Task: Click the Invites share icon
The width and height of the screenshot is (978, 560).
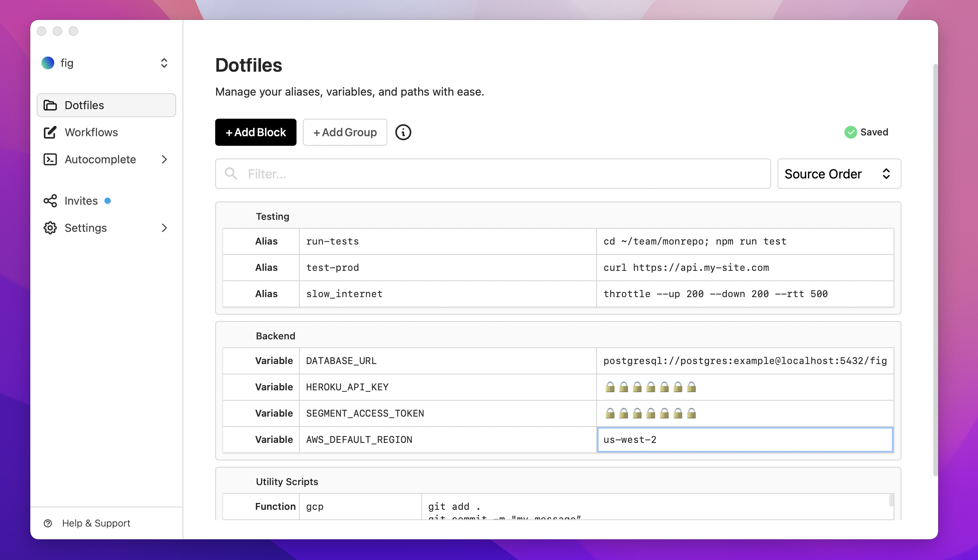Action: click(50, 201)
